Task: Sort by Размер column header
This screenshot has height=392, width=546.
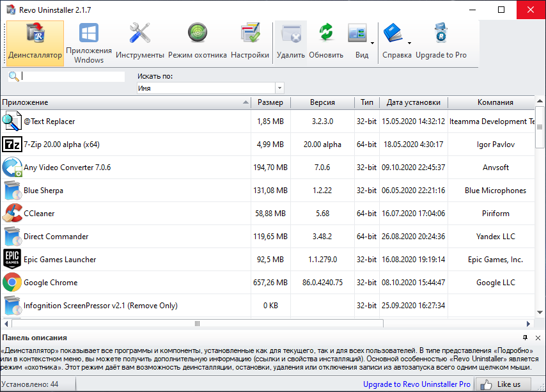Action: pyautogui.click(x=270, y=102)
